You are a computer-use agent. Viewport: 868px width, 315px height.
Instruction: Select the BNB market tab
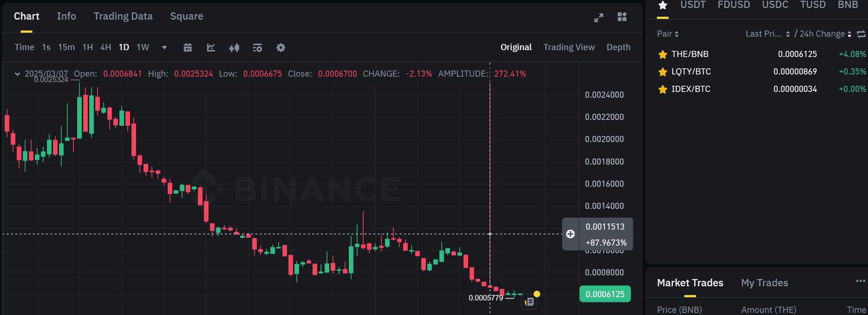(x=848, y=5)
